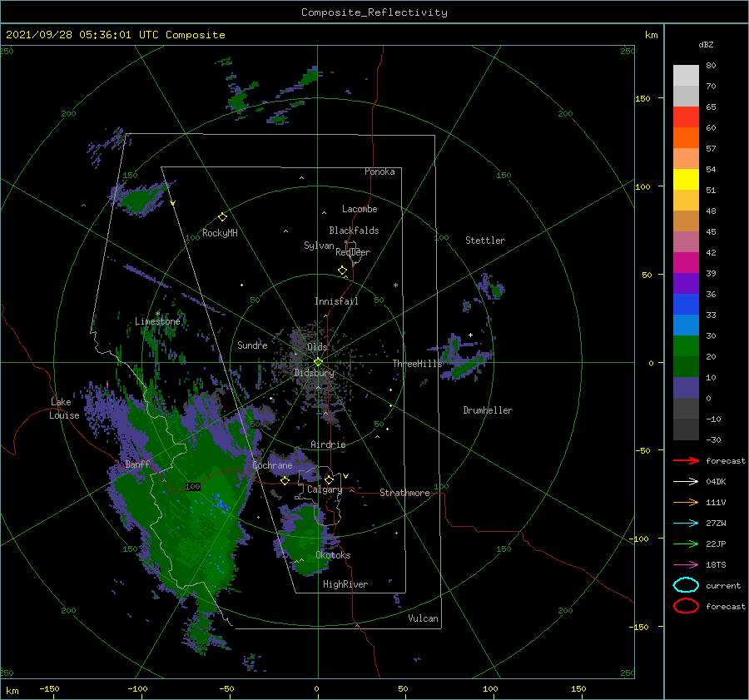Image resolution: width=749 pixels, height=700 pixels.
Task: Click the 57 dBZ legend value
Action: (711, 149)
